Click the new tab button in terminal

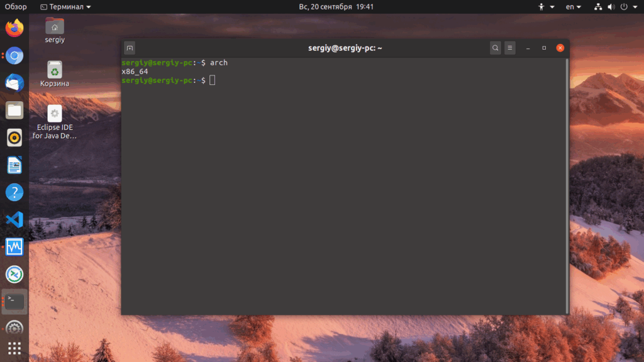coord(130,48)
